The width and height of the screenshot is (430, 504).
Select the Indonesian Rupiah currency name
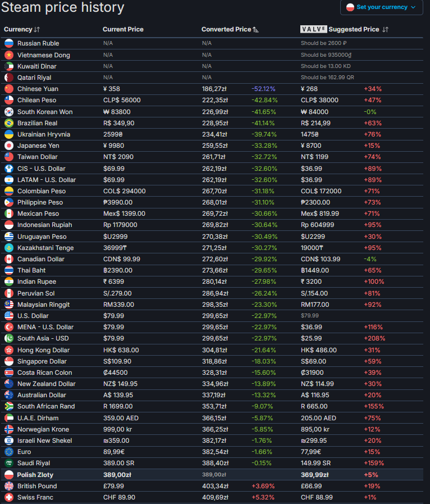(x=45, y=225)
